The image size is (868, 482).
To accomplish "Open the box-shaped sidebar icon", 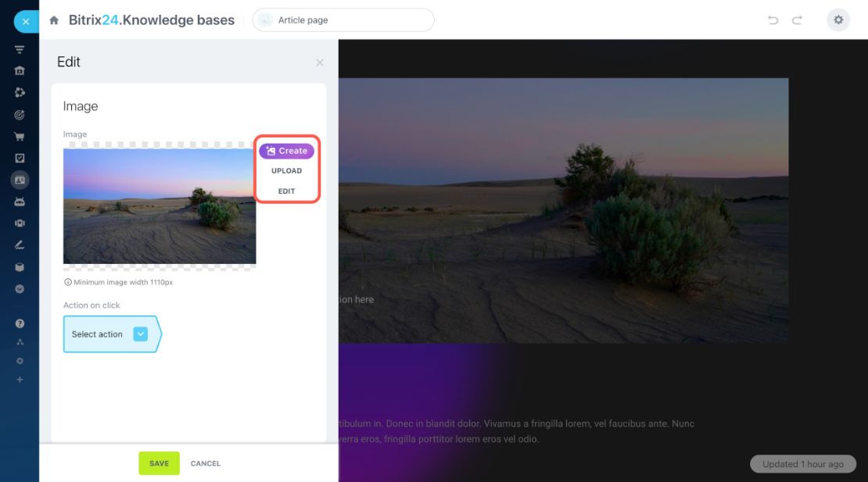I will coord(20,267).
